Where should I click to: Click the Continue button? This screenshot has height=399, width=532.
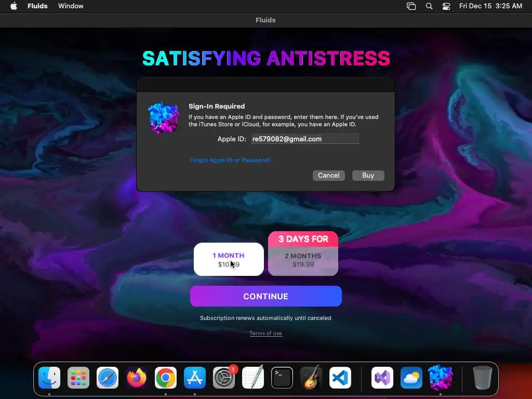pyautogui.click(x=265, y=296)
